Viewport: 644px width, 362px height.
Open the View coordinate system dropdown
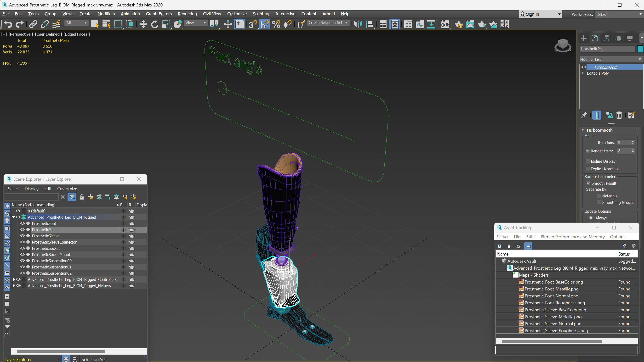click(196, 23)
